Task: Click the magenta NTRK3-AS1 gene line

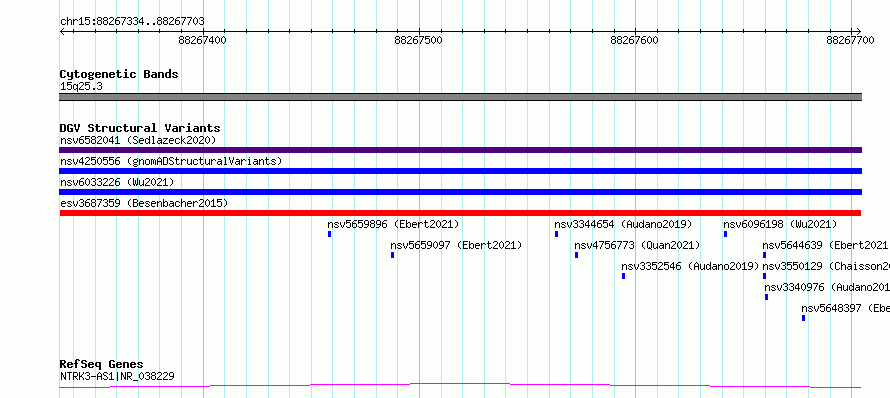Action: [x=460, y=386]
